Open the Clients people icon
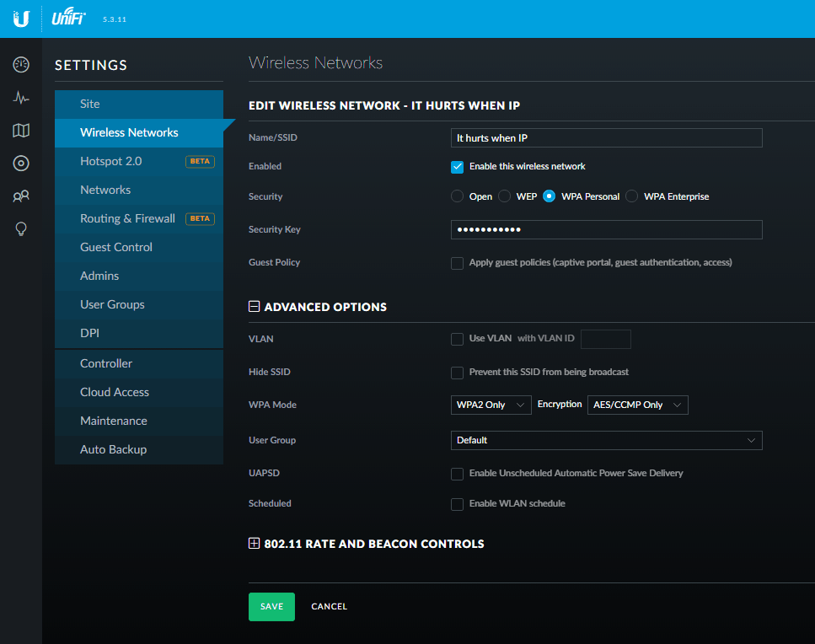Image resolution: width=815 pixels, height=644 pixels. coord(21,196)
